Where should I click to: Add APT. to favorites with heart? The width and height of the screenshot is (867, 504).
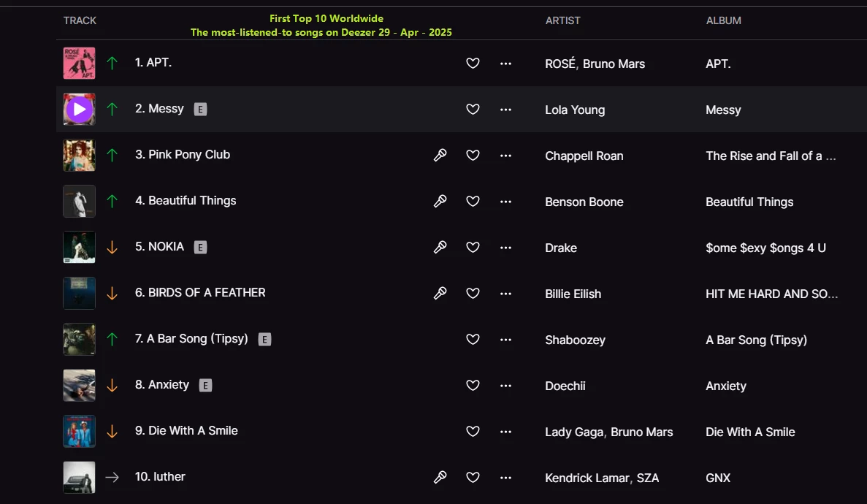(473, 64)
